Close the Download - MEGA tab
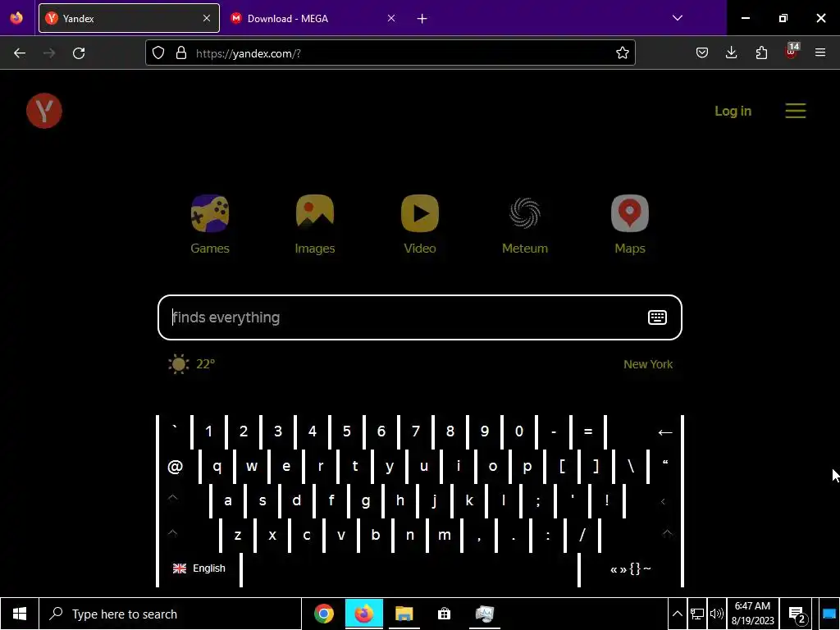 (x=391, y=18)
